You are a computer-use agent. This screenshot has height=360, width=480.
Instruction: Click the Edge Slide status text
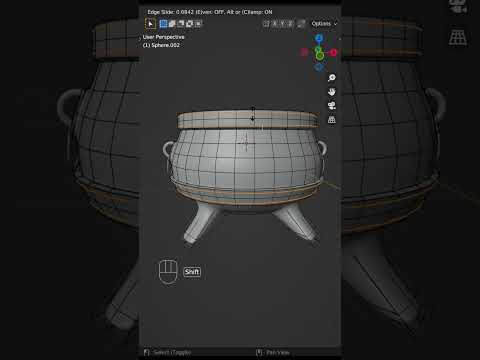coord(210,12)
